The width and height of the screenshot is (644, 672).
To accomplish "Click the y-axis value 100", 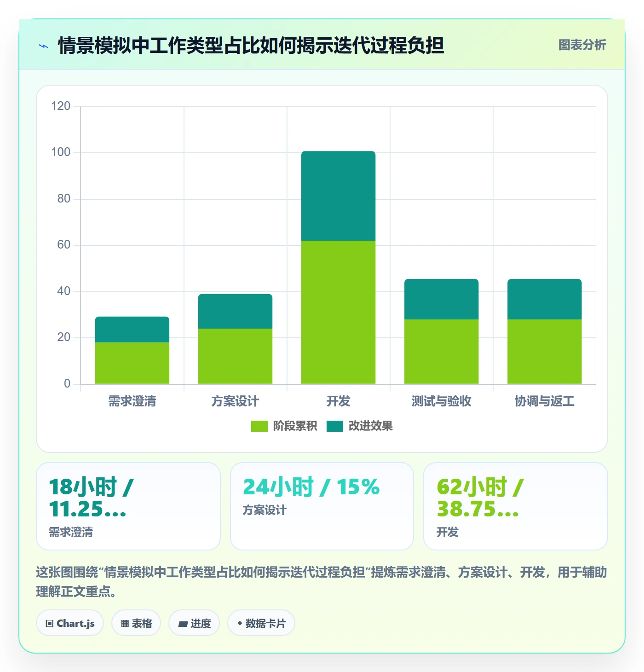I will [x=61, y=152].
